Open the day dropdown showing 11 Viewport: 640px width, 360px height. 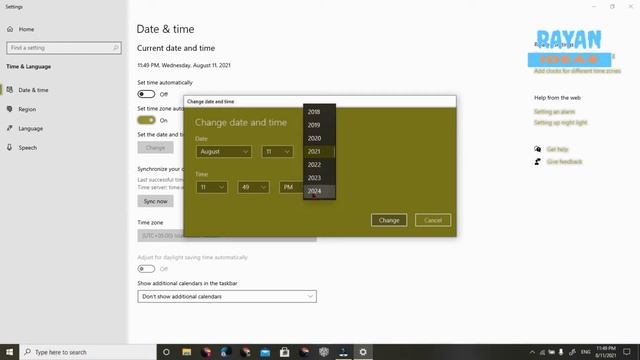pyautogui.click(x=277, y=151)
